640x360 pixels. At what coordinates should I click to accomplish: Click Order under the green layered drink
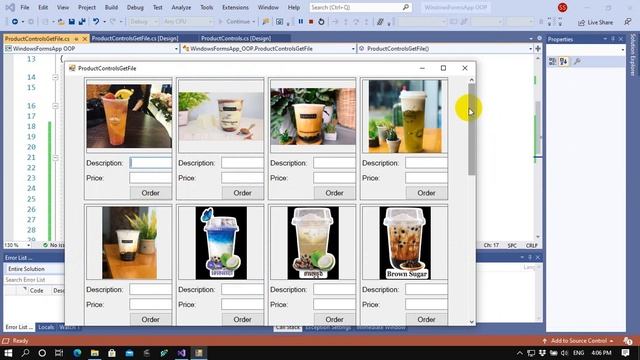(x=426, y=193)
